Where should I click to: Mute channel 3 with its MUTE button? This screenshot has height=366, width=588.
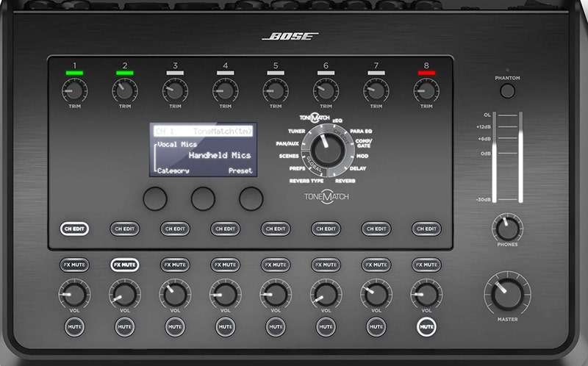point(175,326)
